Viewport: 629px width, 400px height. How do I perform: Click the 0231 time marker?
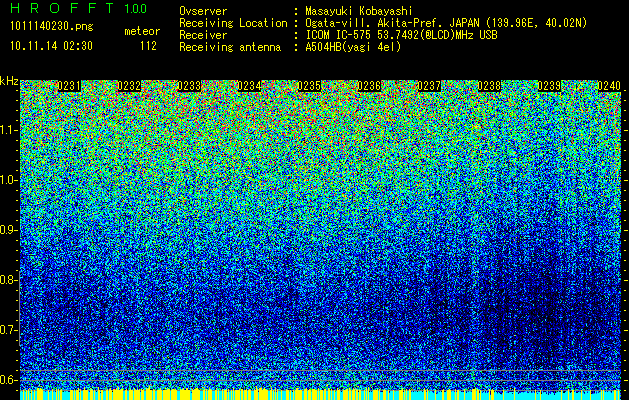pos(69,86)
